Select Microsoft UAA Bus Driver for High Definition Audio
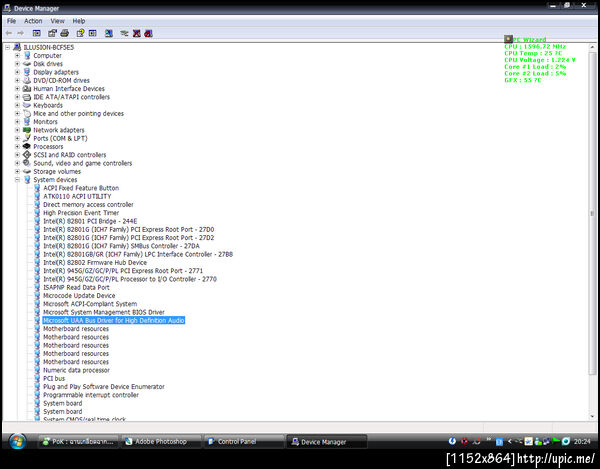The image size is (600, 469). click(x=114, y=321)
